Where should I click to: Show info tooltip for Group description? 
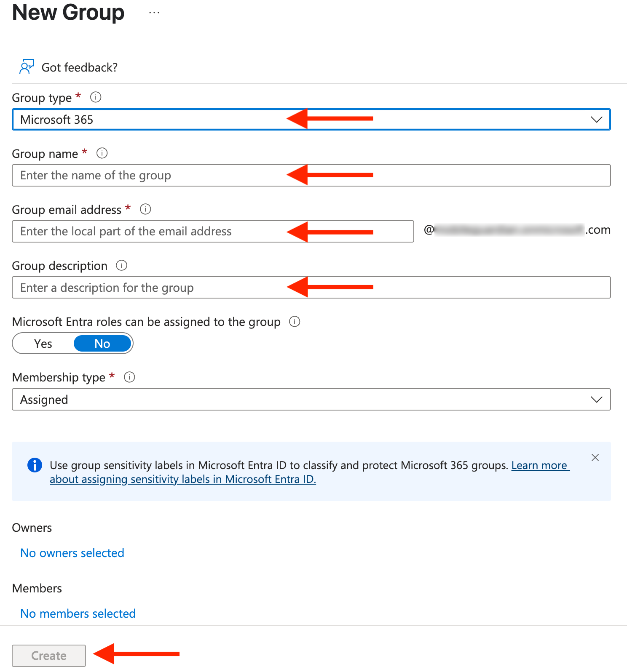click(121, 266)
